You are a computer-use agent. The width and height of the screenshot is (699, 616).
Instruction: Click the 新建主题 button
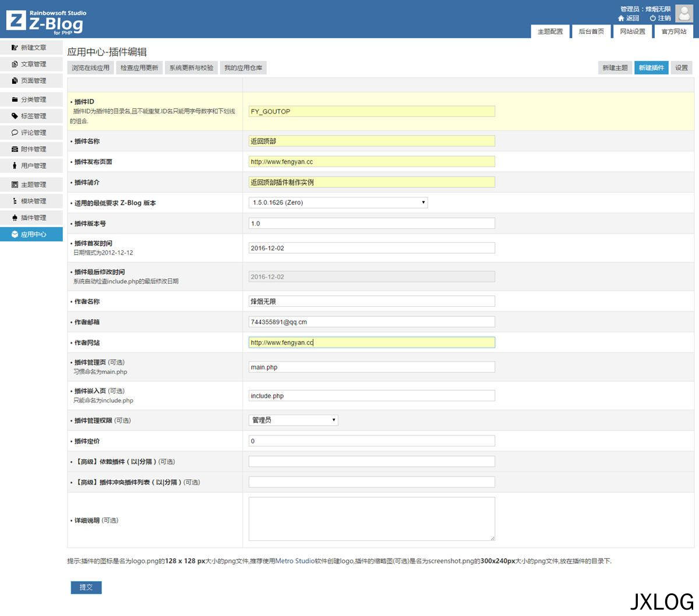pyautogui.click(x=615, y=68)
